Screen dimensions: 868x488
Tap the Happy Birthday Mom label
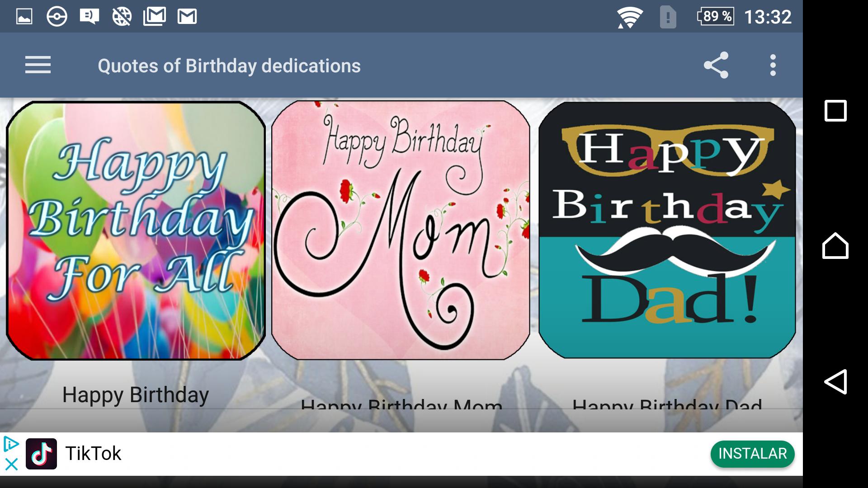coord(401,404)
